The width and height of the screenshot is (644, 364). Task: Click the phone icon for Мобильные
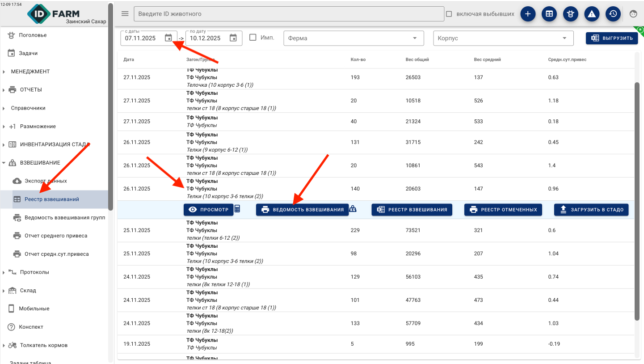coord(12,309)
